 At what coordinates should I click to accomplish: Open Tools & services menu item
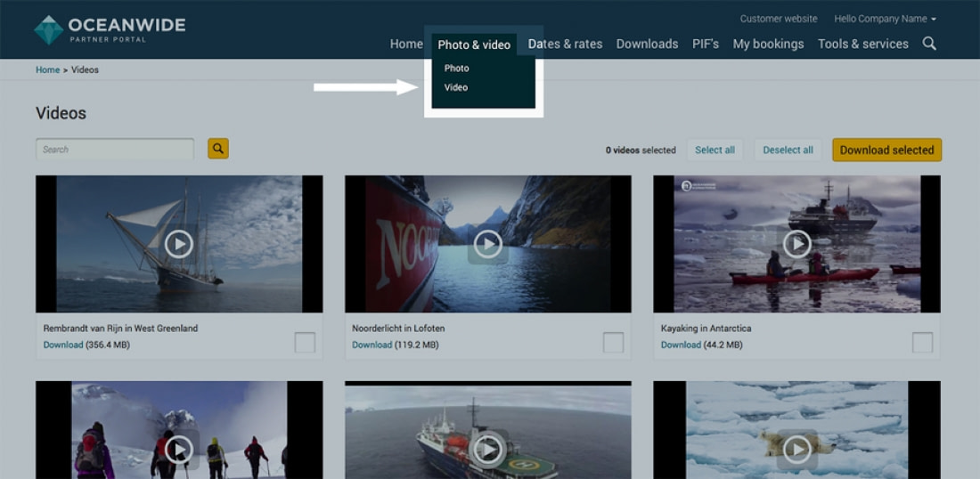point(863,44)
